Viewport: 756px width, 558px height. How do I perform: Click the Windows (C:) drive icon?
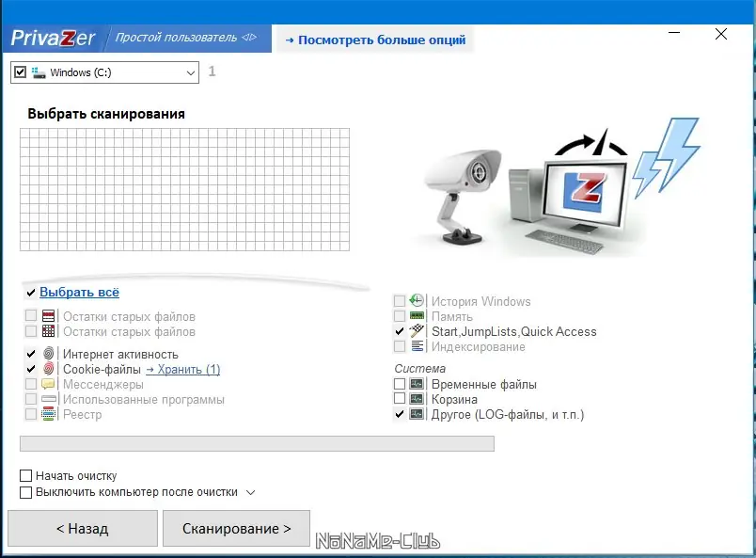pos(39,72)
